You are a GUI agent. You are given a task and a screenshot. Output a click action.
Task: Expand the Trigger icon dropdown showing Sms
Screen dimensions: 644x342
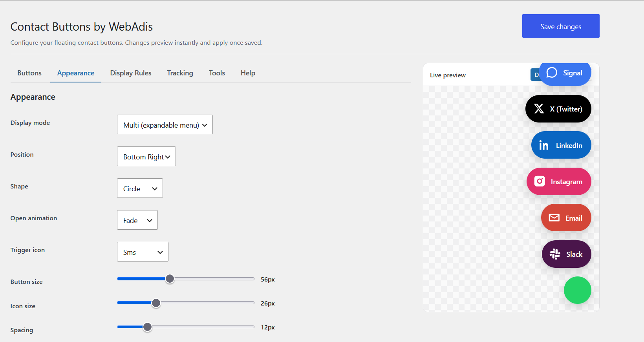point(143,252)
